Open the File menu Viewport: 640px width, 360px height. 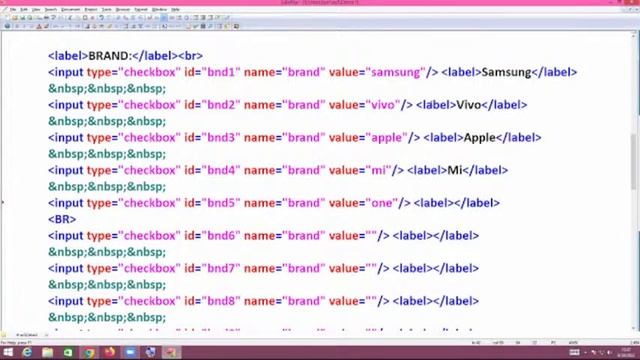point(13,9)
